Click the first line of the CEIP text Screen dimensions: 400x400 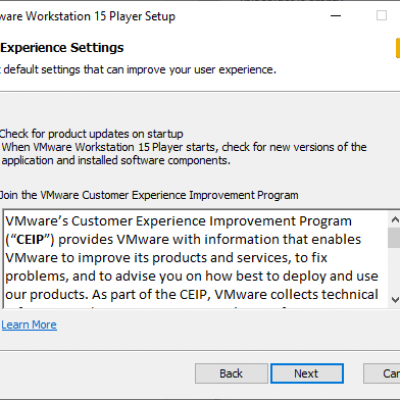tap(178, 221)
